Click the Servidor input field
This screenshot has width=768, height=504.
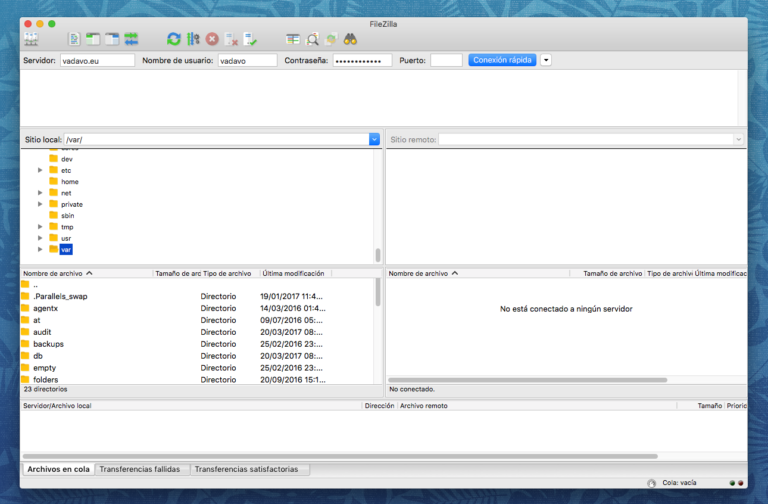(97, 60)
